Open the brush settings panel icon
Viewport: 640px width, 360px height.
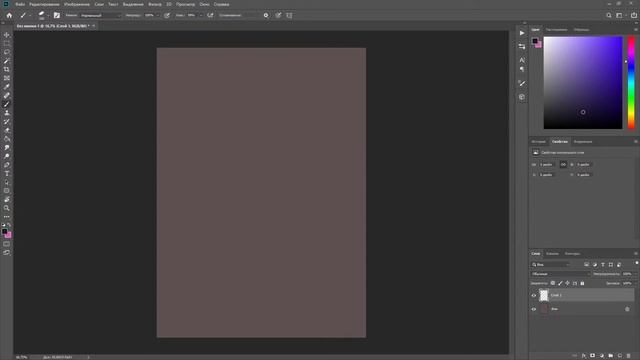click(x=57, y=16)
